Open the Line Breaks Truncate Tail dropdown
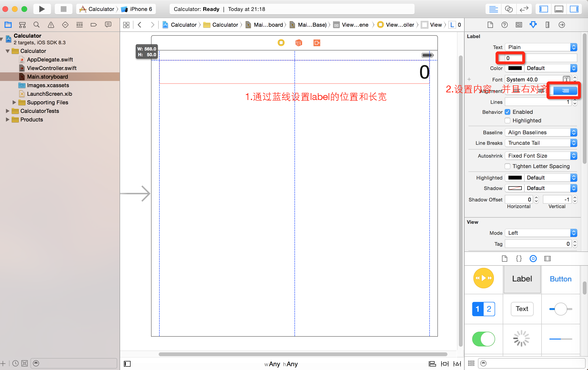The image size is (588, 370). click(x=541, y=143)
